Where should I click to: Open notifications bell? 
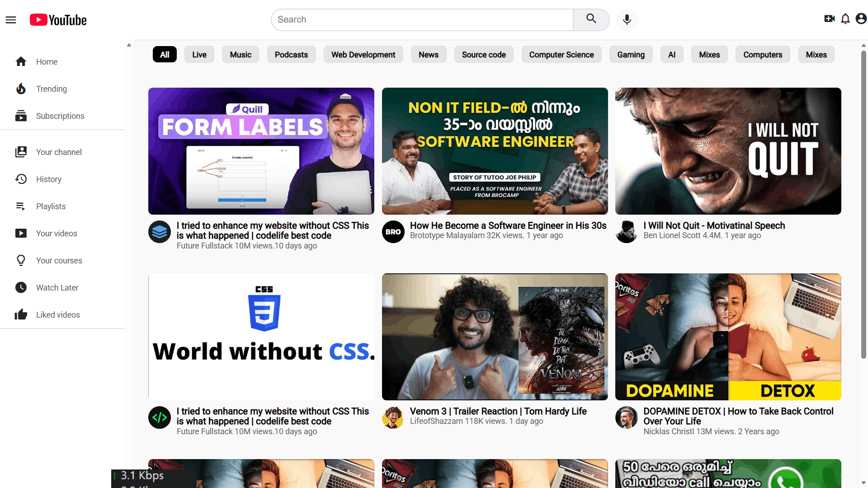(x=845, y=19)
